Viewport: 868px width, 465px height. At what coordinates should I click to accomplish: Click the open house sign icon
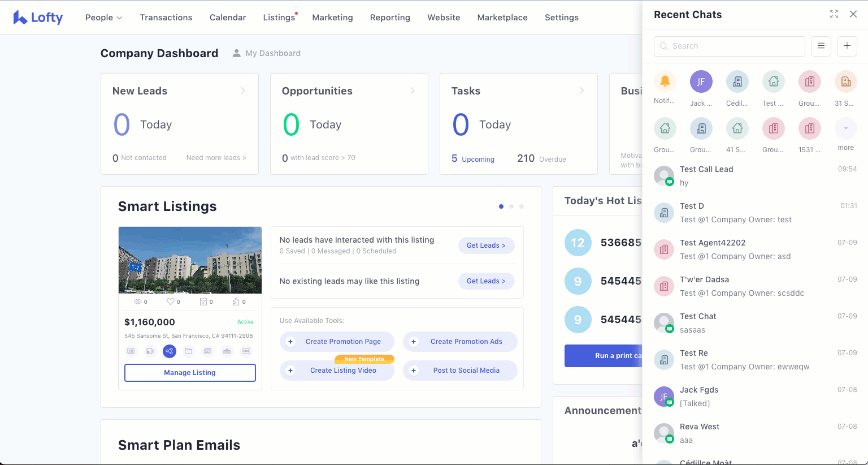coord(227,351)
